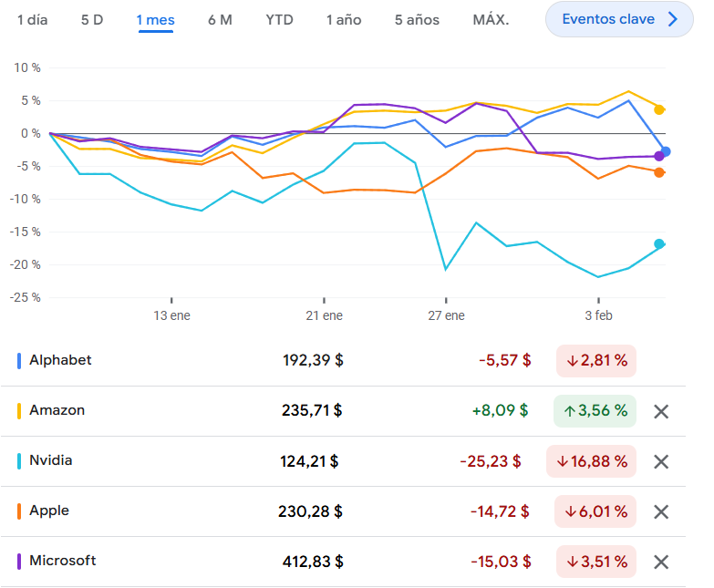Image resolution: width=714 pixels, height=588 pixels.
Task: Click the purple Microsoft endpoint dot on the chart
Action: click(658, 157)
